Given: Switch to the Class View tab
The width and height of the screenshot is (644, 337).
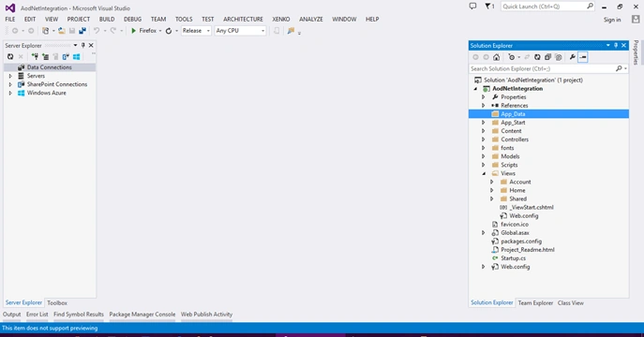Looking at the screenshot, I should [571, 303].
